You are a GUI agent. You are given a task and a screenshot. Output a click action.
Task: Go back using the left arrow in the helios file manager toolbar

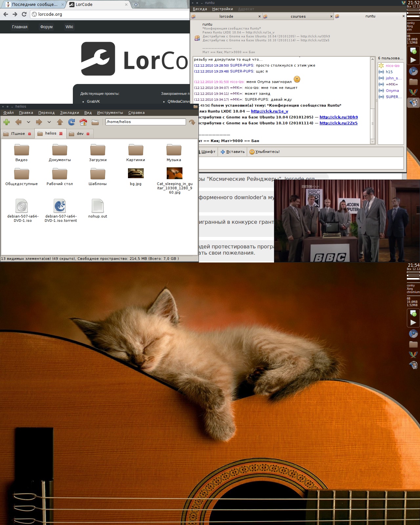(x=18, y=122)
